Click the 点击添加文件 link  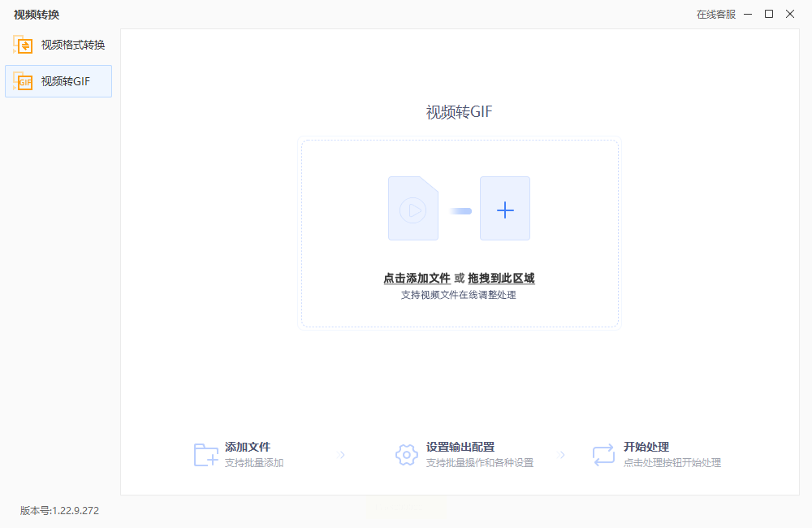coord(417,279)
